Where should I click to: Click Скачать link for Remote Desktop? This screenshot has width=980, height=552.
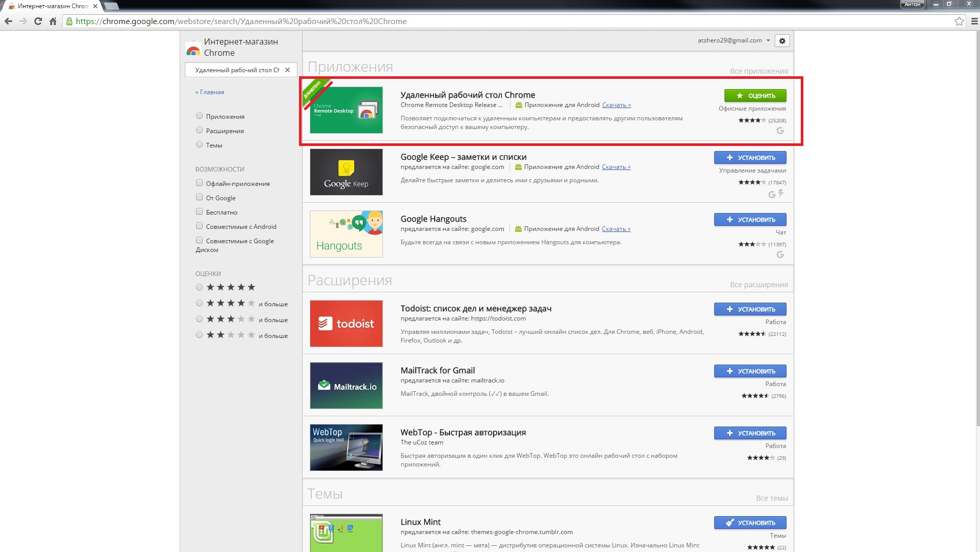point(616,105)
